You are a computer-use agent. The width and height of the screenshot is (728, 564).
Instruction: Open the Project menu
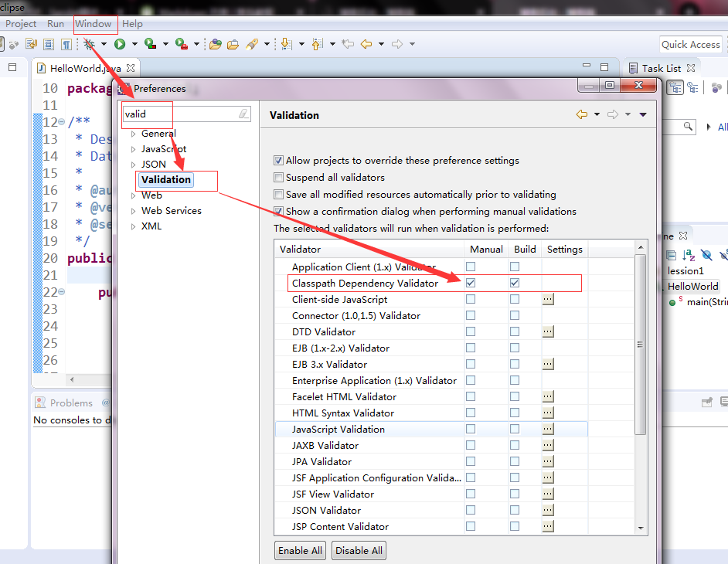tap(21, 24)
